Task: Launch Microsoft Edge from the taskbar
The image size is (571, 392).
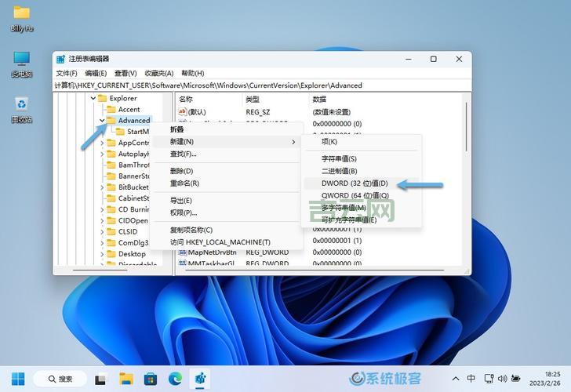Action: pyautogui.click(x=175, y=379)
